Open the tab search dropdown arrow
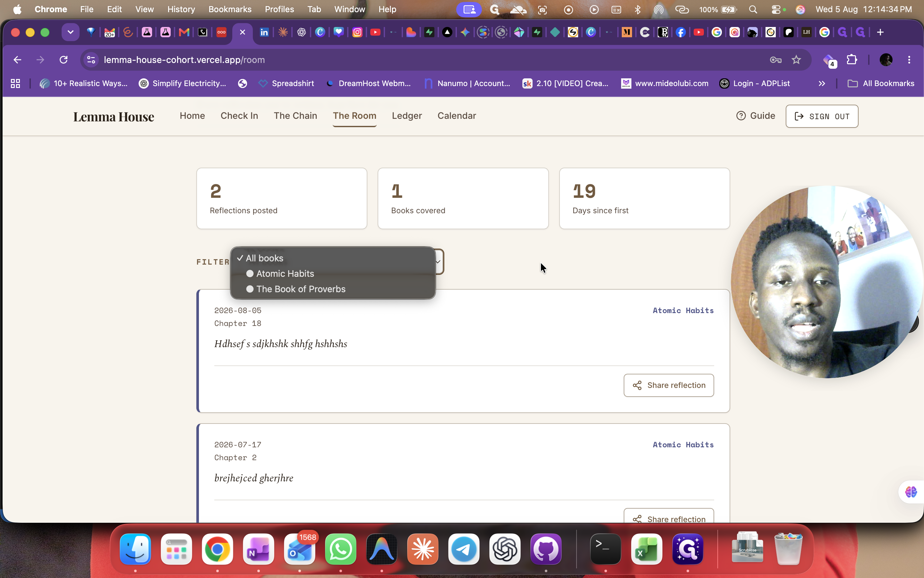Screen dimensions: 924x578 [70, 32]
